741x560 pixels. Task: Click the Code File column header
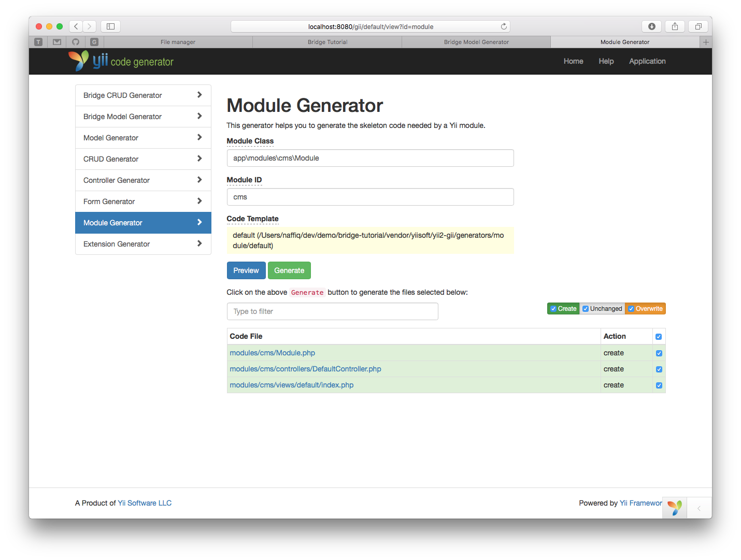[x=246, y=336]
